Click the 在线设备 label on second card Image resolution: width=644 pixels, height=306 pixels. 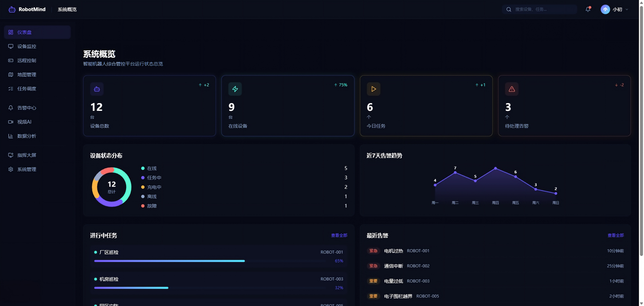[238, 126]
